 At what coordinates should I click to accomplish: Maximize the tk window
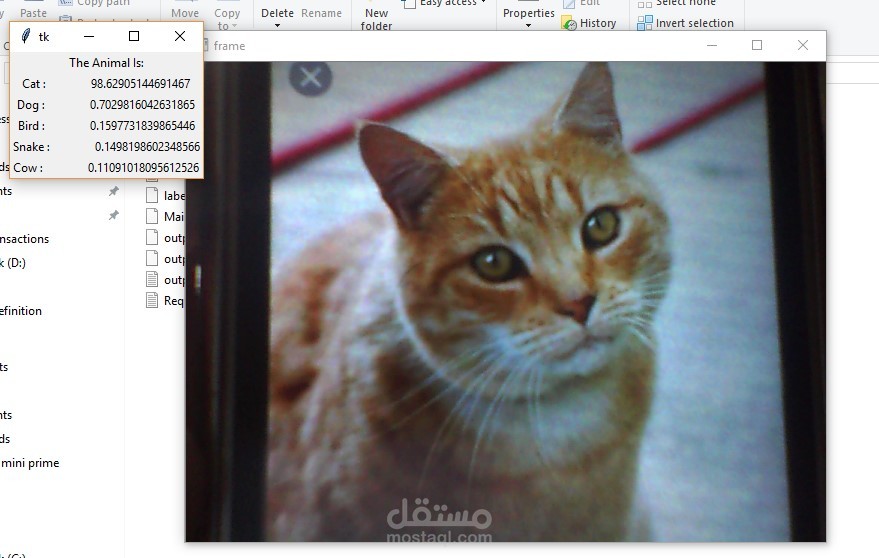coord(134,36)
